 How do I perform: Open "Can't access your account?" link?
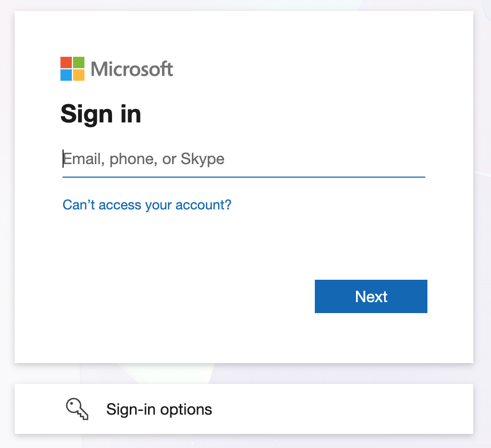click(x=147, y=205)
